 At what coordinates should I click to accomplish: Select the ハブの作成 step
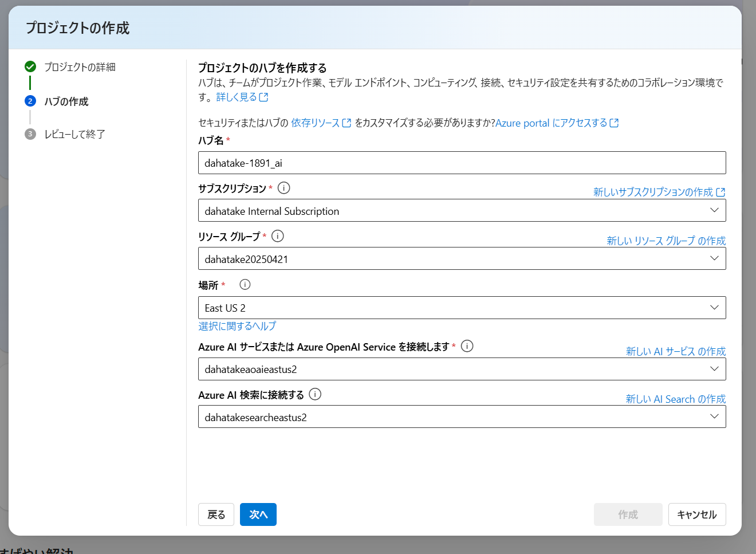(x=66, y=101)
